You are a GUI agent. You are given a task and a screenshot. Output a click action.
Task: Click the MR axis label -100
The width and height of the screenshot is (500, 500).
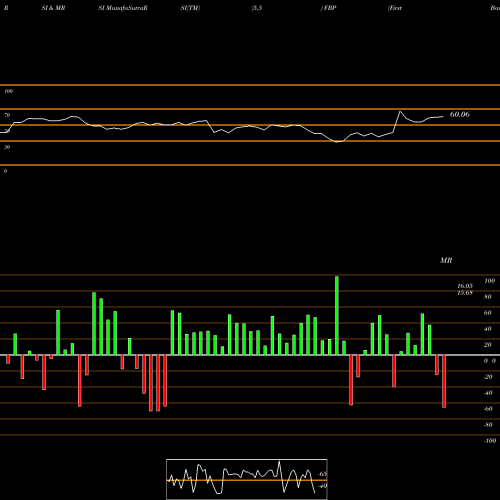(x=490, y=441)
